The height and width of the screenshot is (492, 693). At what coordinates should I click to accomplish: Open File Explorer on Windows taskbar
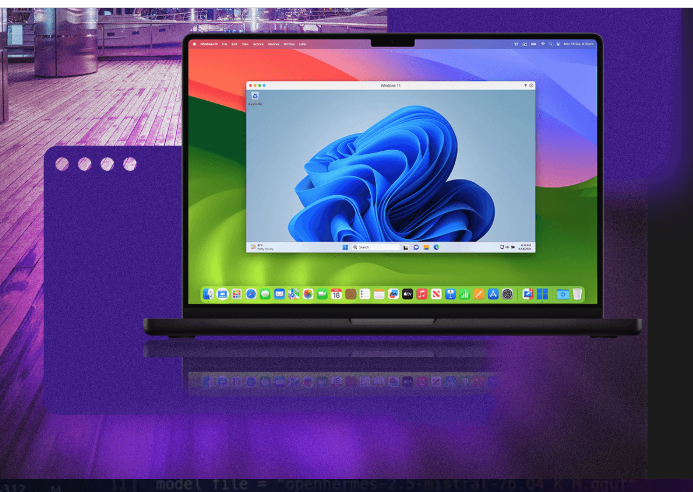pyautogui.click(x=426, y=247)
